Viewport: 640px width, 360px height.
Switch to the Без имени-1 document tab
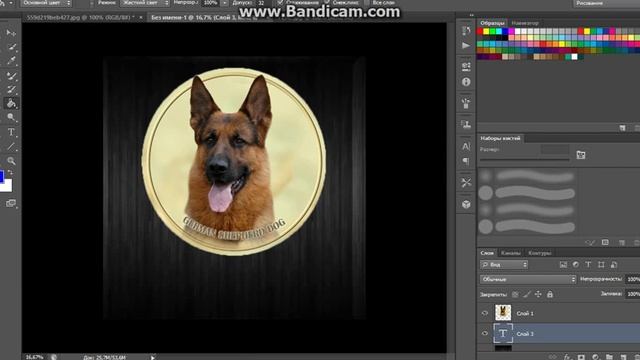(210, 18)
